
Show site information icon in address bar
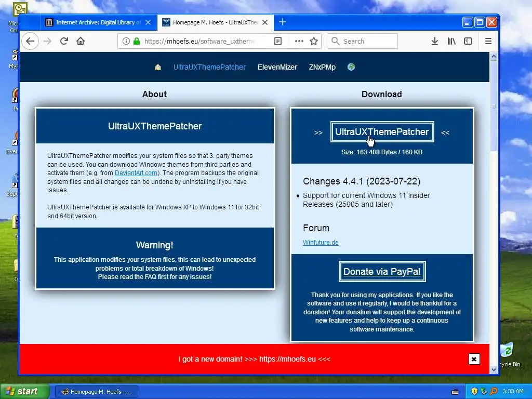coord(126,42)
